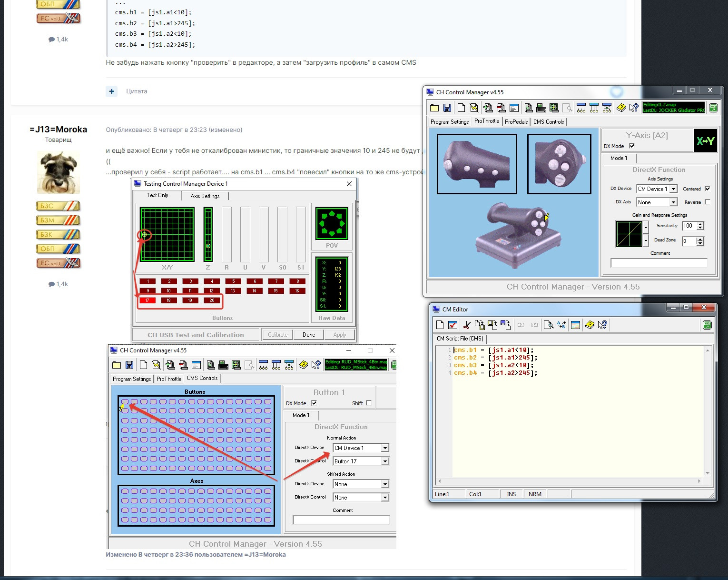
Task: Toggle the Centered checkbox
Action: pos(708,189)
